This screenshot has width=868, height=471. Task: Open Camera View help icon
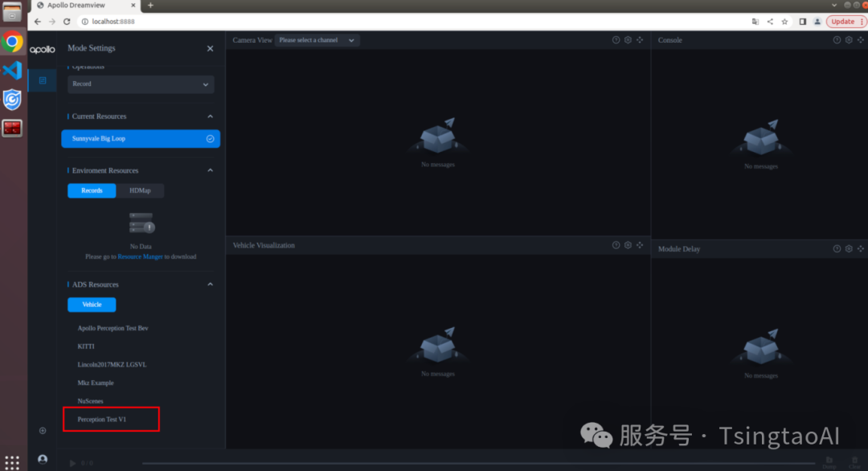tap(616, 40)
